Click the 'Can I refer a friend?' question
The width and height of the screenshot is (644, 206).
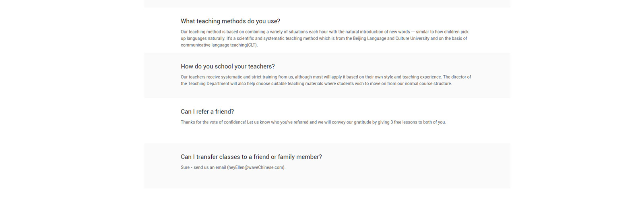[x=207, y=112]
